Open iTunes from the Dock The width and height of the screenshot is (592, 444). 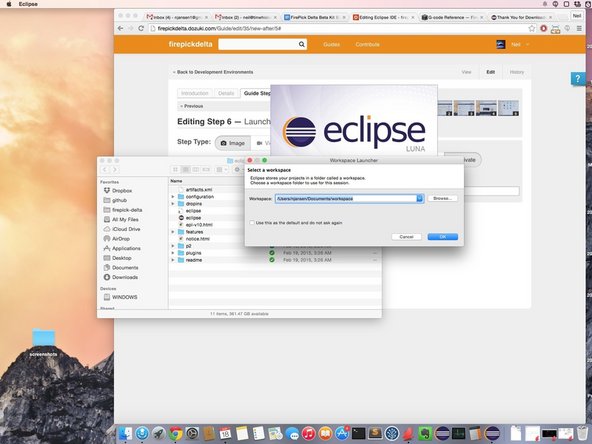pyautogui.click(x=308, y=433)
